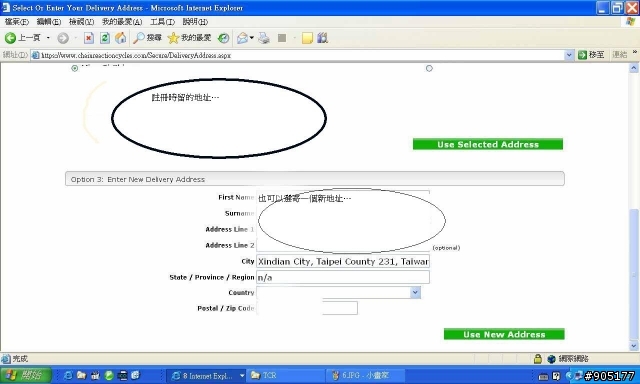640x384 pixels.
Task: Click the Forward arrow button
Action: 63,38
